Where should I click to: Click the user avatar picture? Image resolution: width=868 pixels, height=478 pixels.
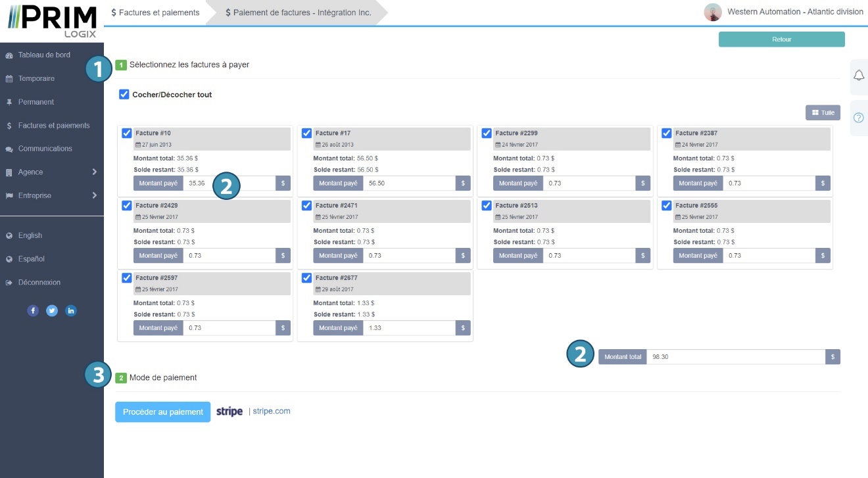pyautogui.click(x=712, y=12)
